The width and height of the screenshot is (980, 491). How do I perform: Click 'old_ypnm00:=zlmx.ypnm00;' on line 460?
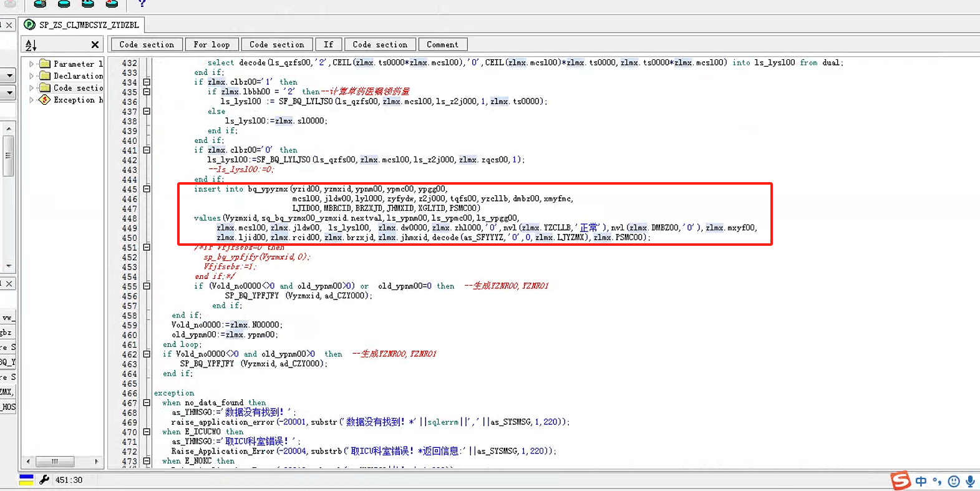[x=225, y=335]
